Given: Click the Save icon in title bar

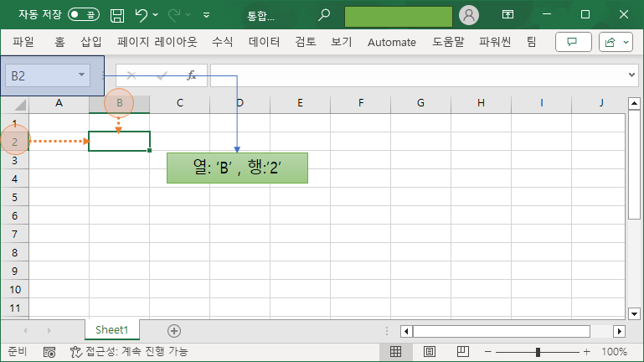Looking at the screenshot, I should (x=117, y=15).
